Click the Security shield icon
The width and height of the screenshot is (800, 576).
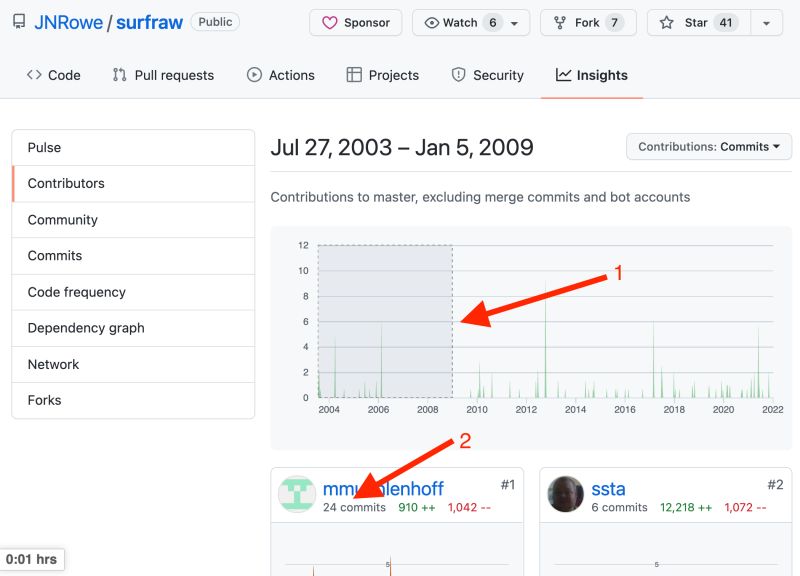pos(459,75)
